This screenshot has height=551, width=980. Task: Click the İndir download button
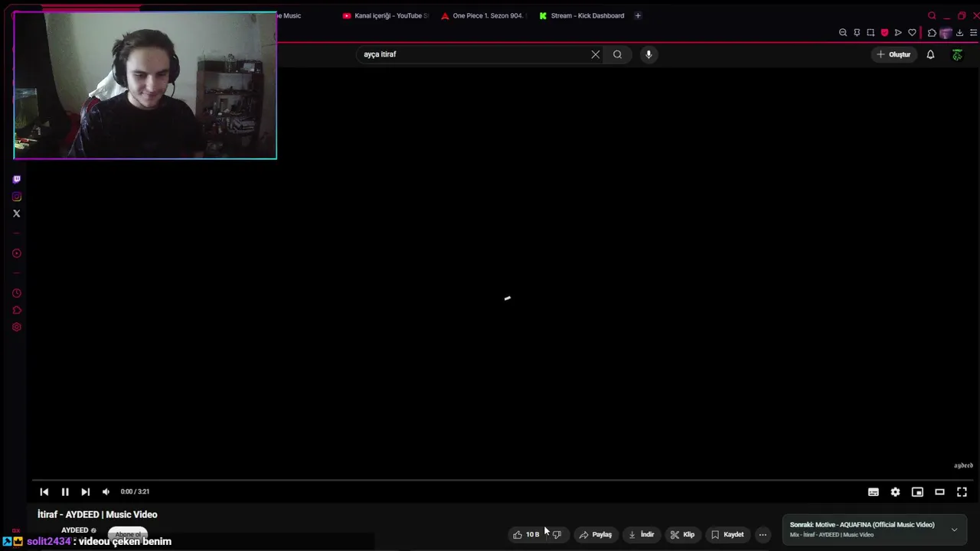(642, 535)
